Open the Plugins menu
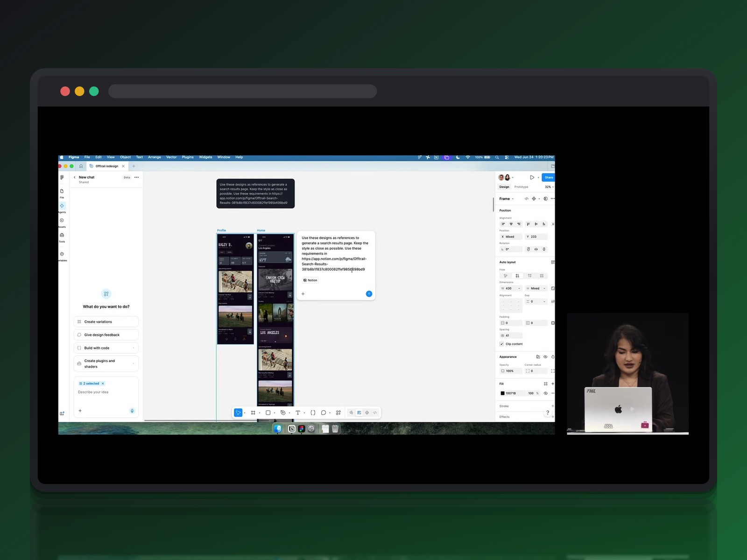 [188, 157]
